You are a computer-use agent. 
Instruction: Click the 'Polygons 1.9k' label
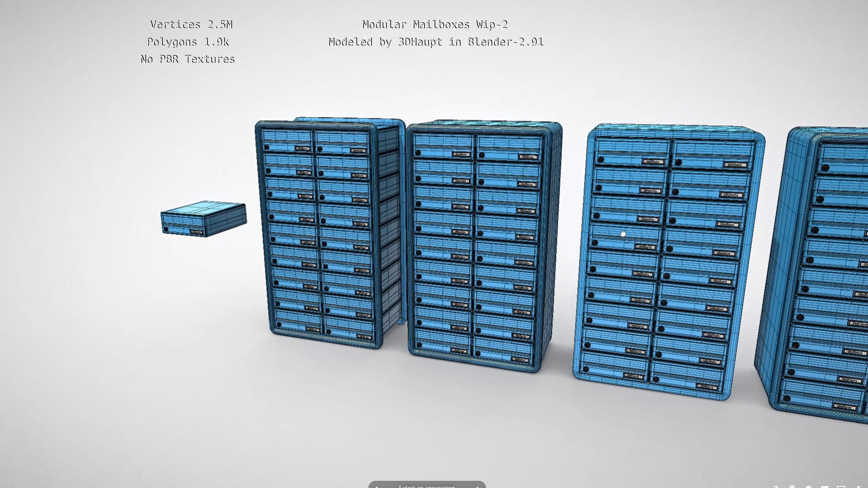coord(188,42)
